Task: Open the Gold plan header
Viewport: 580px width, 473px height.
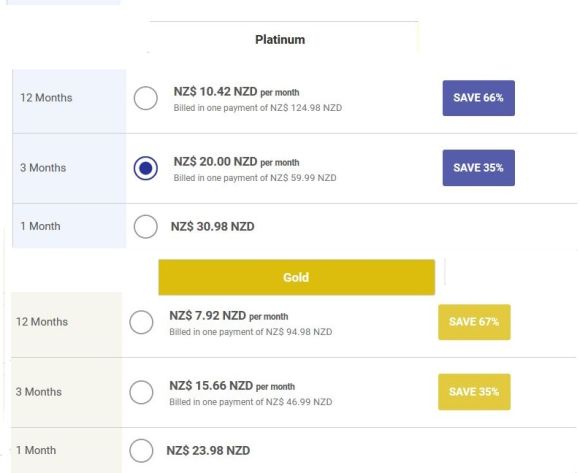Action: tap(297, 277)
